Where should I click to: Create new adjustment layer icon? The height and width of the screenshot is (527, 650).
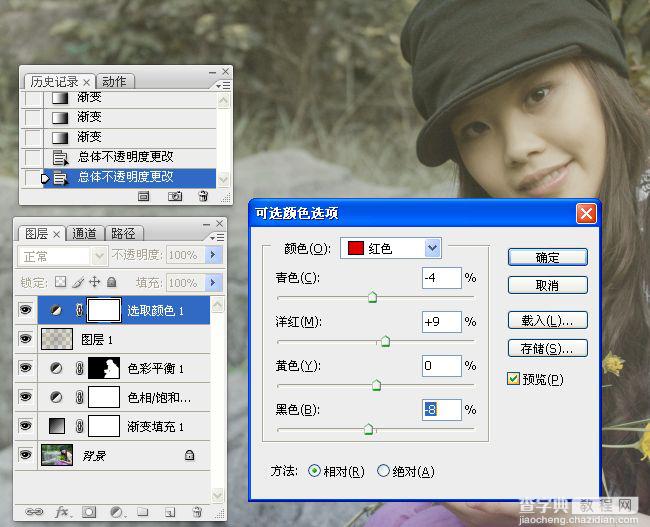coord(116,512)
